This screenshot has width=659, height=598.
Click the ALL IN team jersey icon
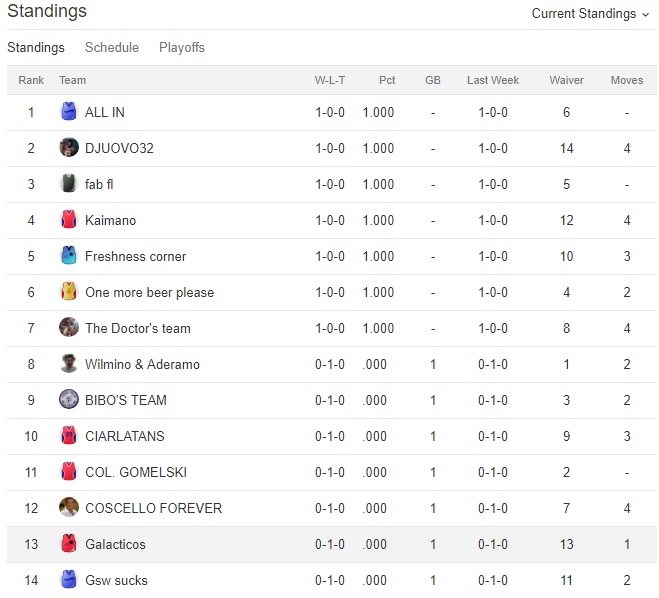pyautogui.click(x=69, y=112)
